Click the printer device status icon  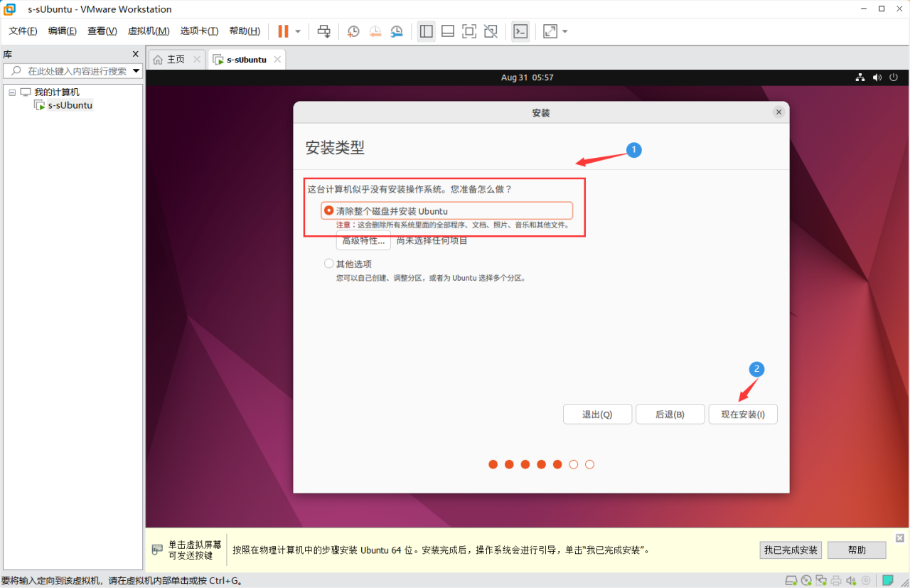pyautogui.click(x=836, y=581)
